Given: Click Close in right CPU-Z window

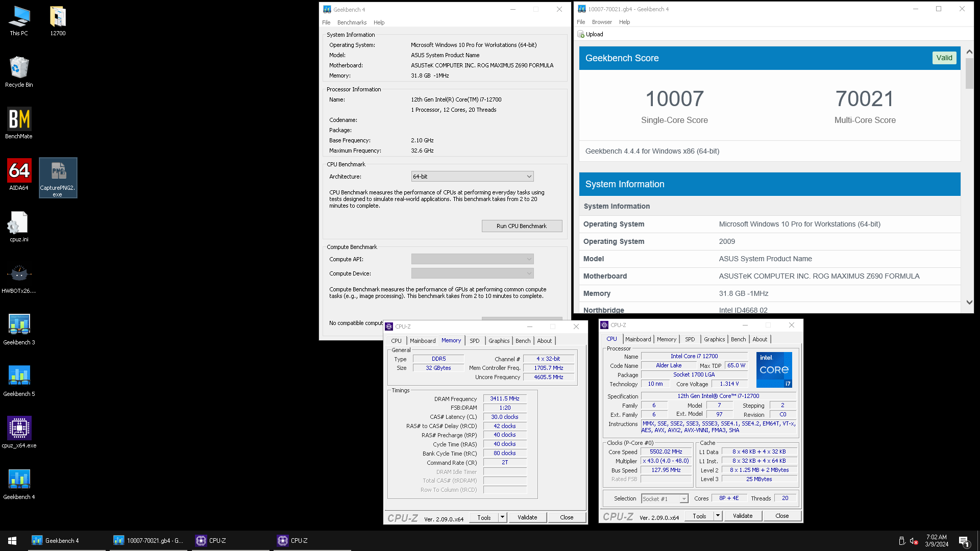Looking at the screenshot, I should (782, 516).
